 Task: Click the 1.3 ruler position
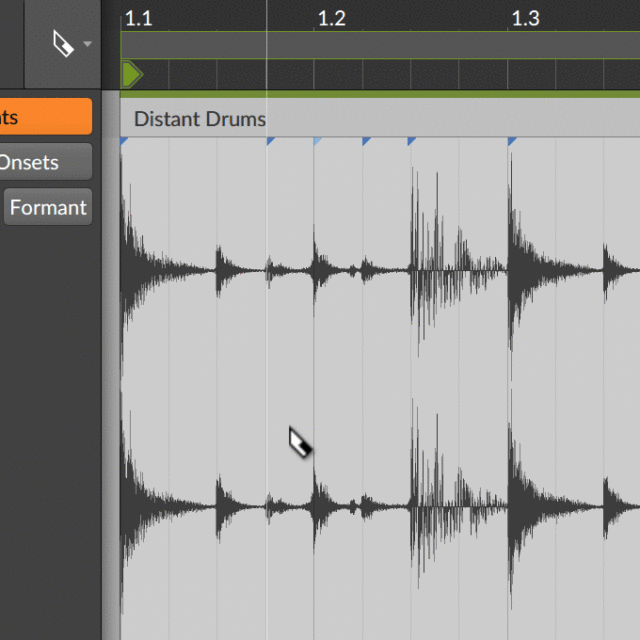[526, 18]
